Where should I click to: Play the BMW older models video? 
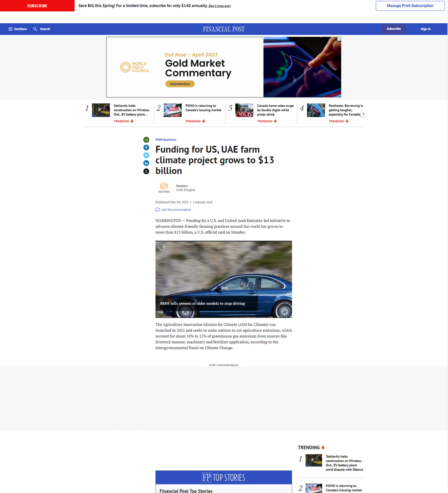[x=224, y=279]
